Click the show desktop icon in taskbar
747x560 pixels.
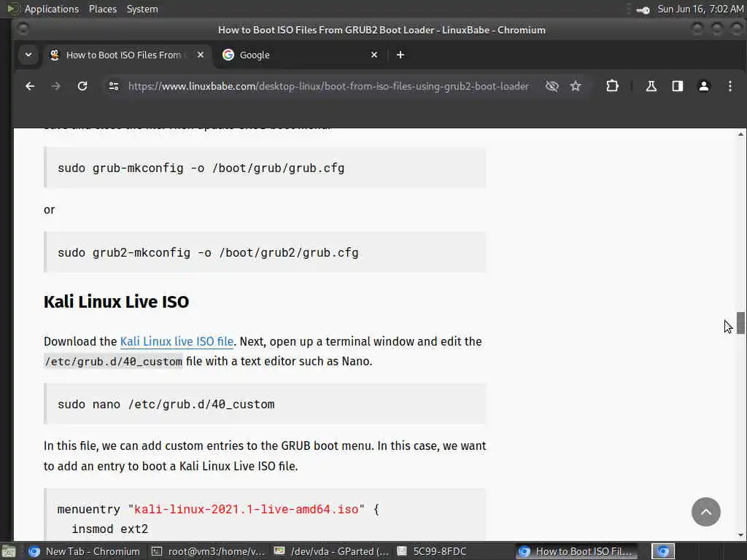(x=9, y=551)
